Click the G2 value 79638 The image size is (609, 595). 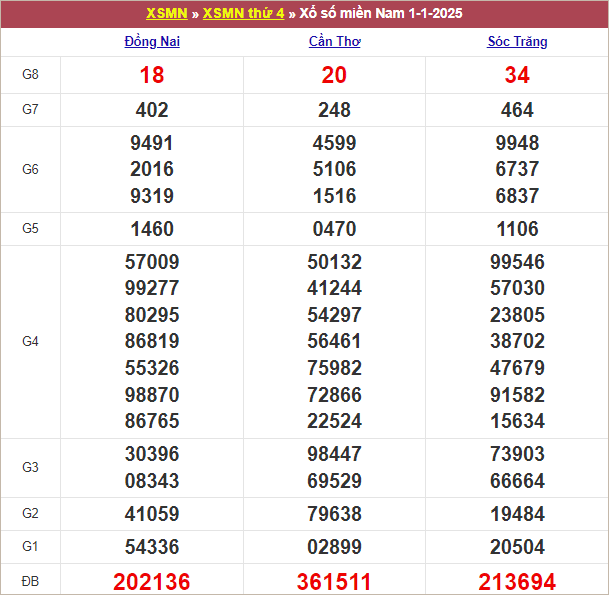[x=334, y=514]
